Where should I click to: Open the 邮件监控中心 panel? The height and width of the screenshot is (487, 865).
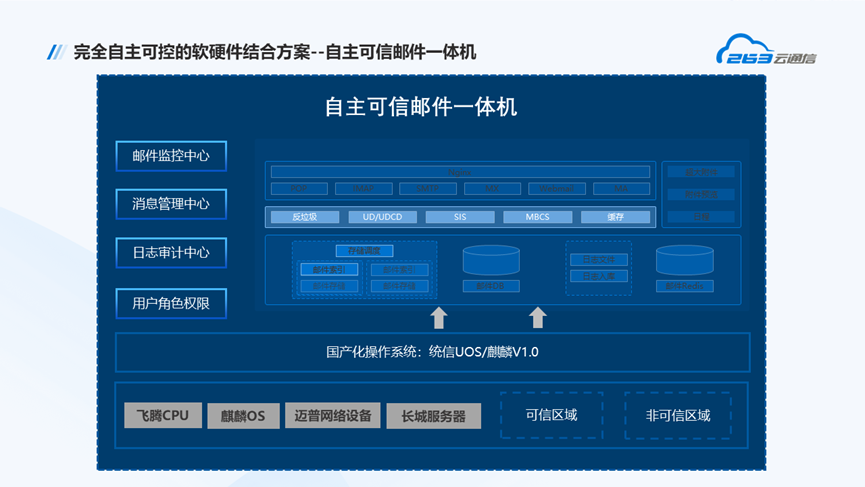click(171, 156)
